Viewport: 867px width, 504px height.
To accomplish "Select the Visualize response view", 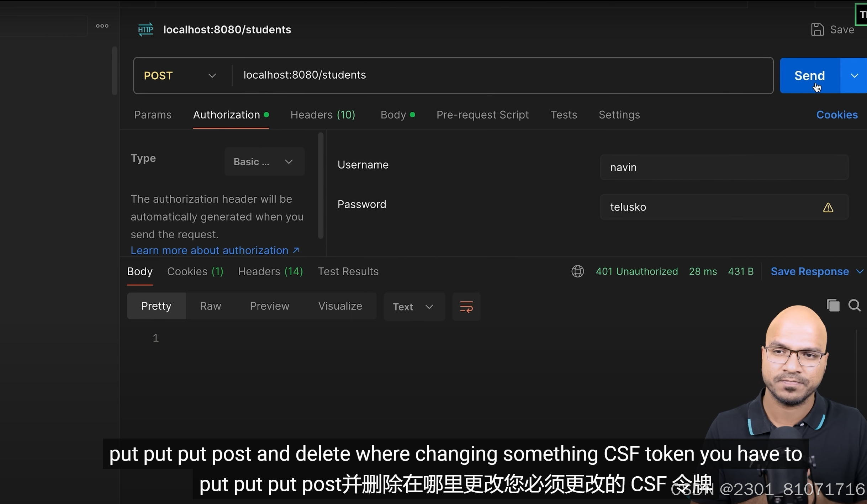I will point(340,306).
